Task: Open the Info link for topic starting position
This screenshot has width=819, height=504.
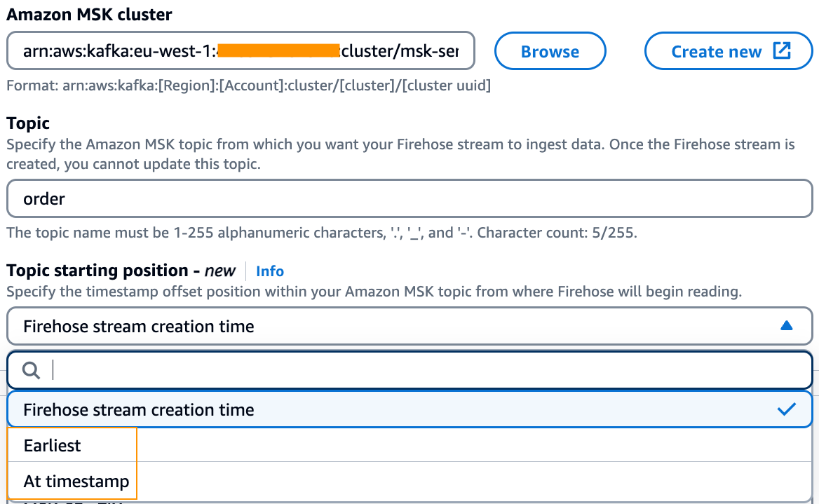Action: [269, 271]
